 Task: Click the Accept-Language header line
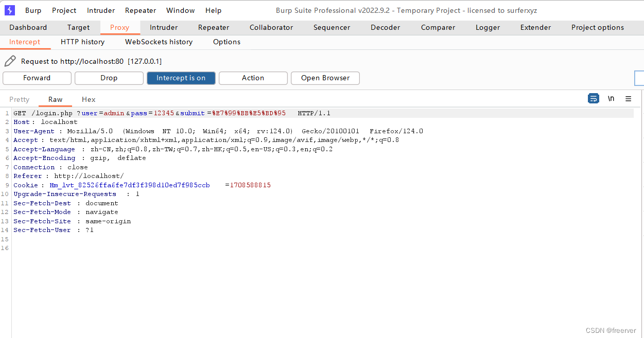point(173,149)
